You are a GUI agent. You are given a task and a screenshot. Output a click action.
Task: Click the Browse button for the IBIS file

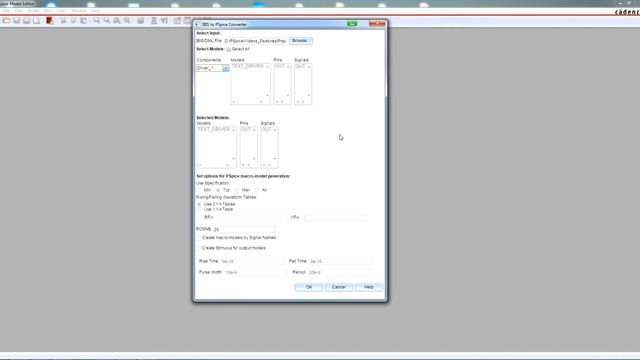301,41
